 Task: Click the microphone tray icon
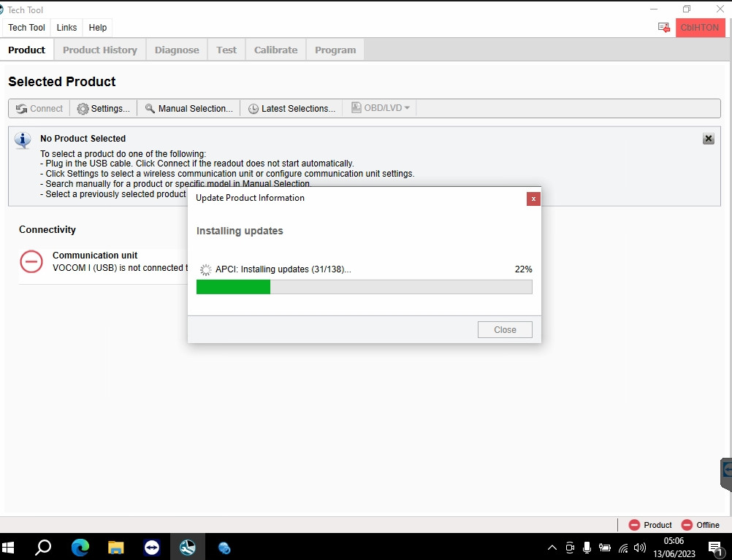coord(587,548)
